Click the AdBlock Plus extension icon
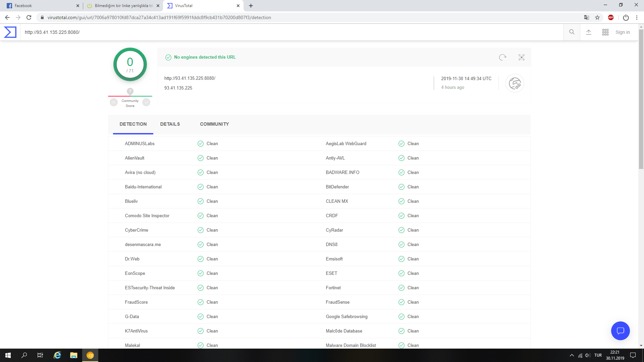Viewport: 644px width, 362px height. pyautogui.click(x=611, y=17)
